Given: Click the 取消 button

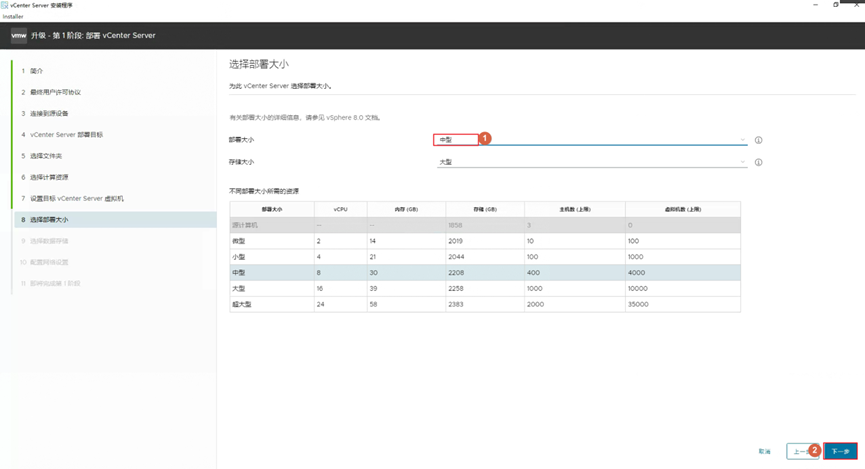Looking at the screenshot, I should coord(764,451).
